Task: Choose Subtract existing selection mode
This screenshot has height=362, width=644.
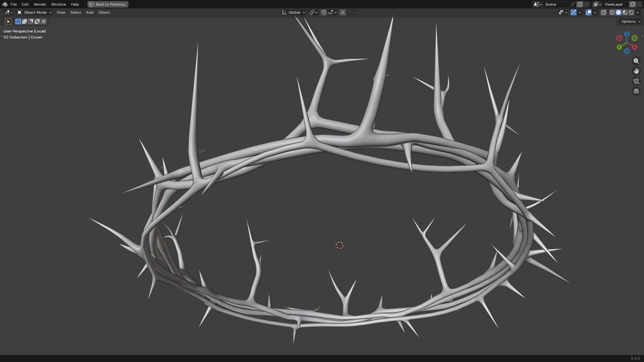Action: [31, 21]
